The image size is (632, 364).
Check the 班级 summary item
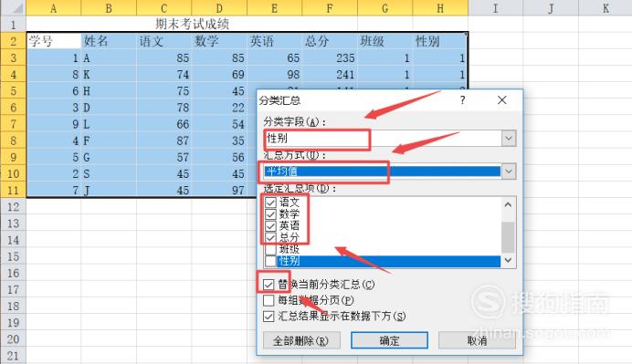[x=270, y=250]
